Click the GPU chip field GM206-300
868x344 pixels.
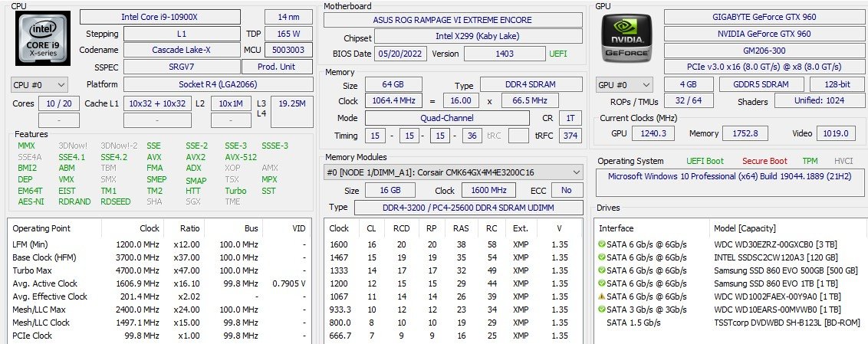(764, 50)
